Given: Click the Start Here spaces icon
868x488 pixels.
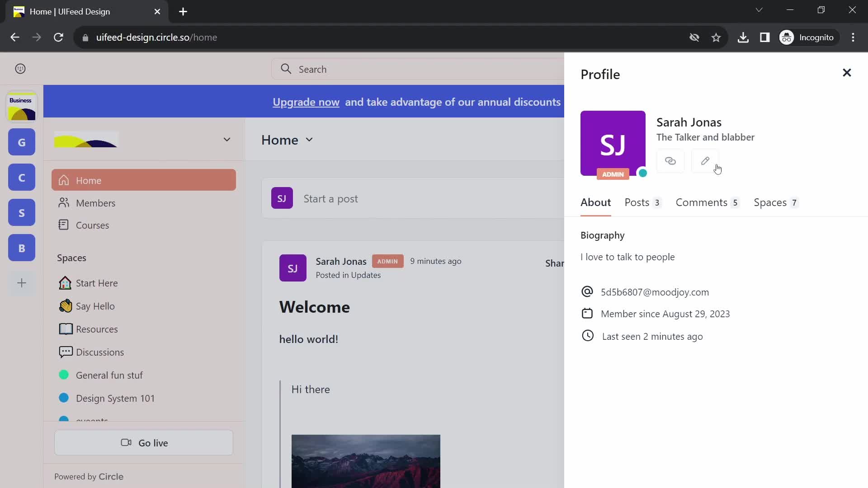Looking at the screenshot, I should click(64, 282).
